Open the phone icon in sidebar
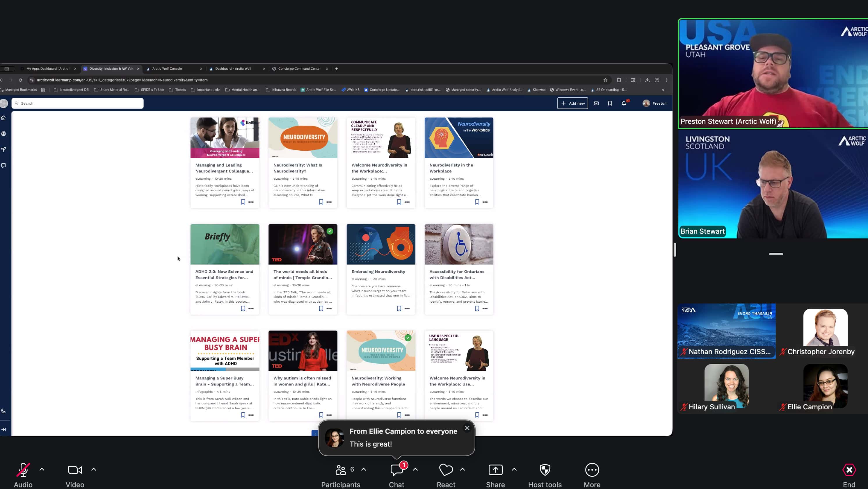The height and width of the screenshot is (489, 868). pos(4,411)
